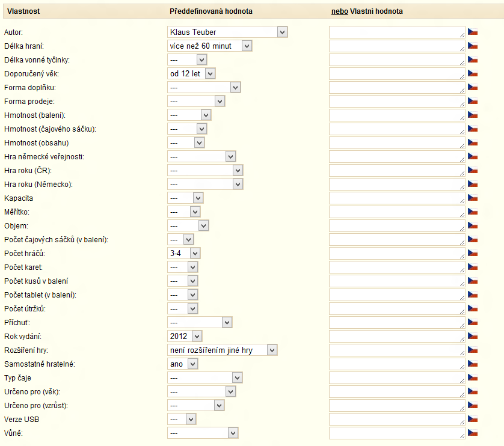Click the Určeno pro (věk) label

click(x=32, y=391)
